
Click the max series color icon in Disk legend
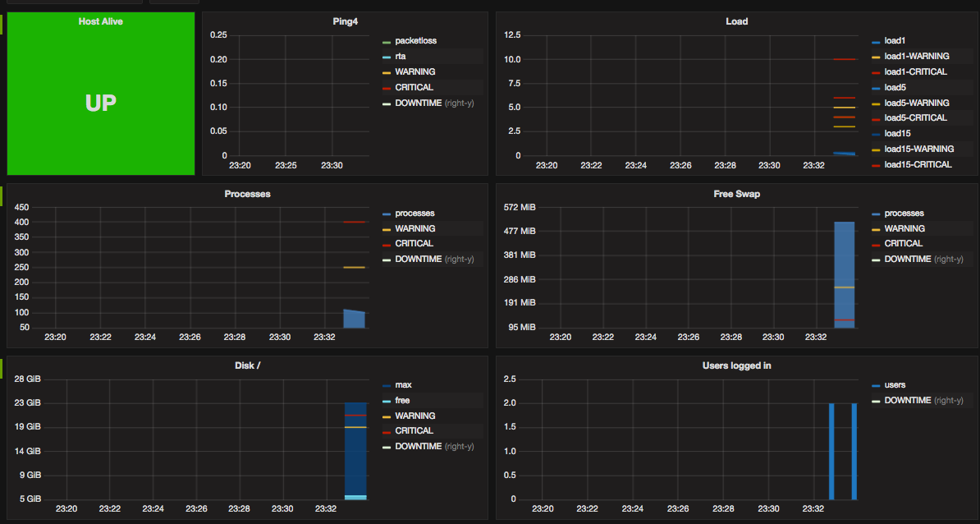pos(387,385)
